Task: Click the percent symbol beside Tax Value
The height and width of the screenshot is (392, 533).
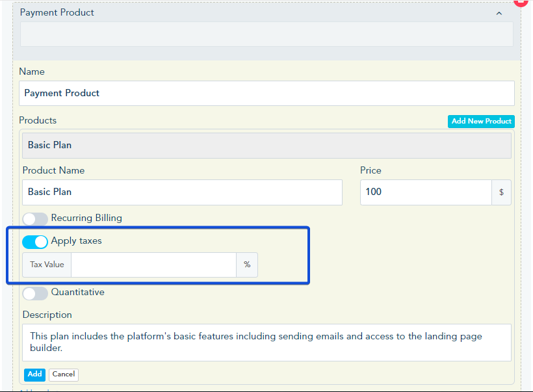Action: point(247,265)
